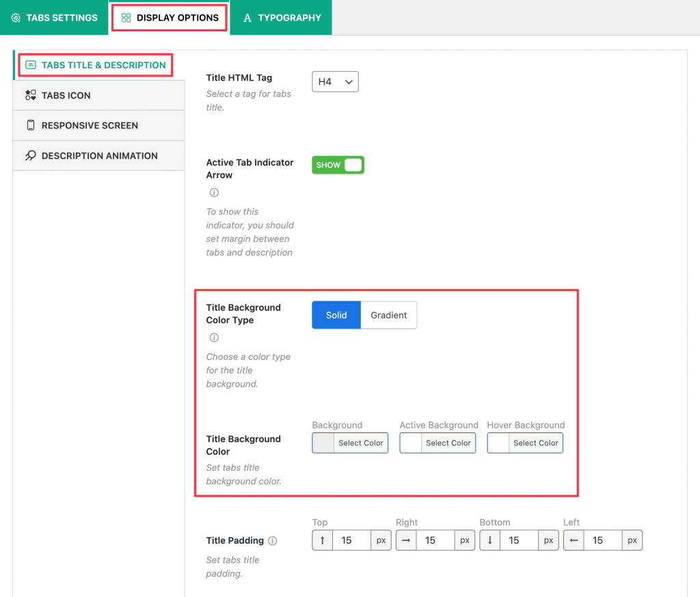Image resolution: width=700 pixels, height=597 pixels.
Task: Click the Tabs Icon shapes icon
Action: (30, 95)
